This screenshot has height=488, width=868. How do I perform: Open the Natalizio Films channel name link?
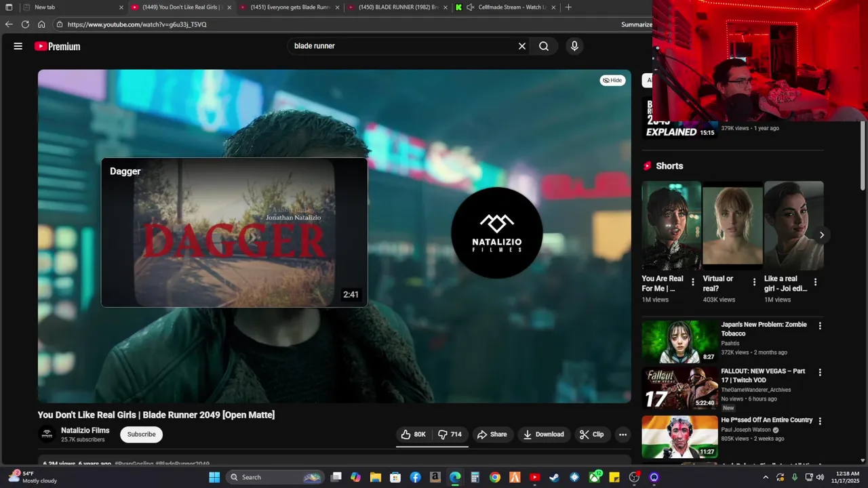point(85,430)
